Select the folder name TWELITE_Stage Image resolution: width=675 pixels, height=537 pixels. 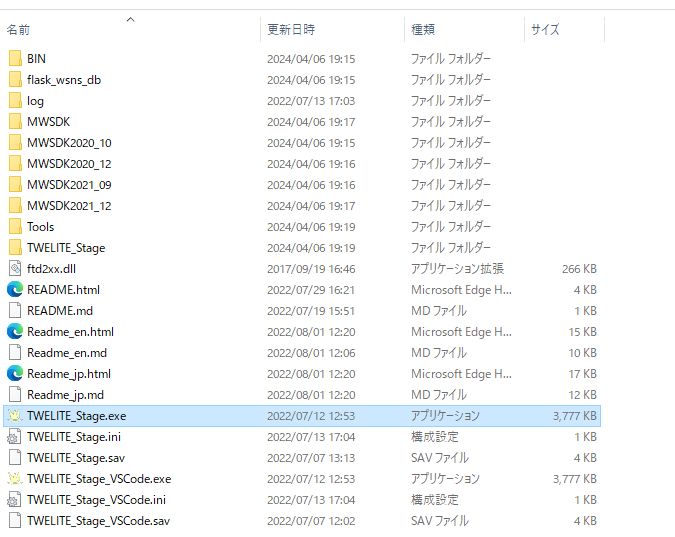click(x=66, y=248)
